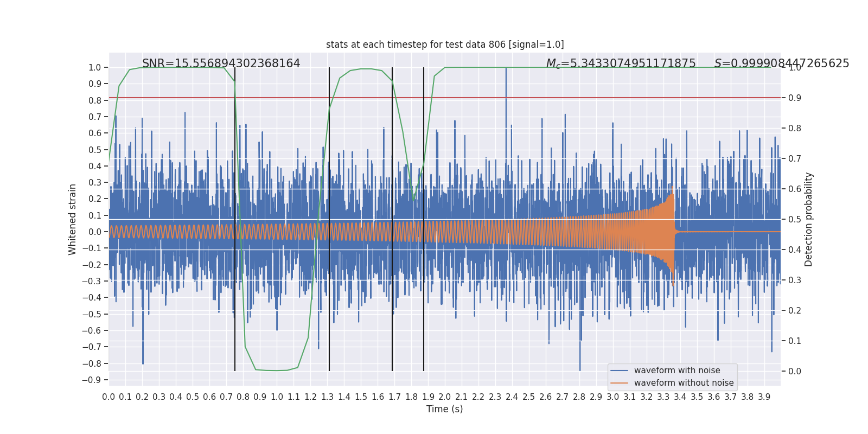Click the orange legend line for waveform without noise
Image resolution: width=868 pixels, height=434 pixels.
click(619, 383)
